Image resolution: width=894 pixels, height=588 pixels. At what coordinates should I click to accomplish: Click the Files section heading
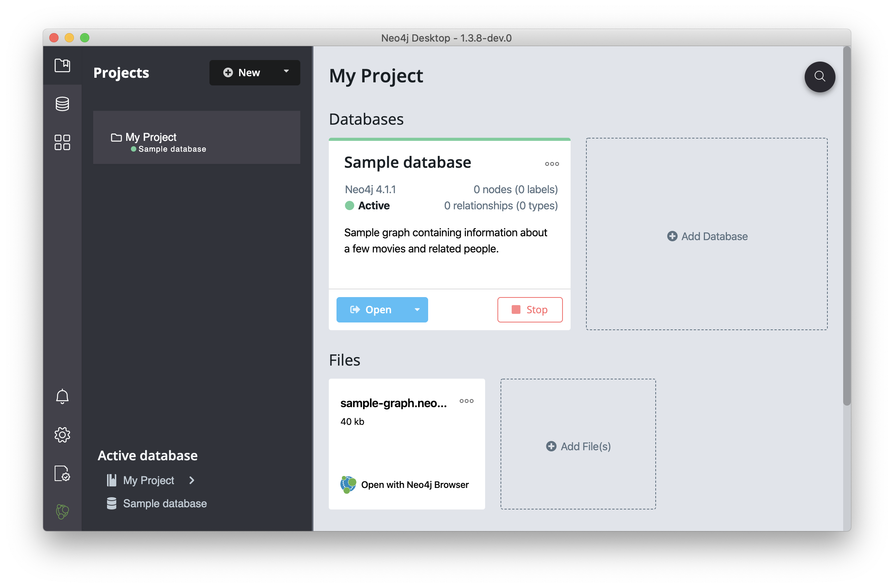coord(345,360)
